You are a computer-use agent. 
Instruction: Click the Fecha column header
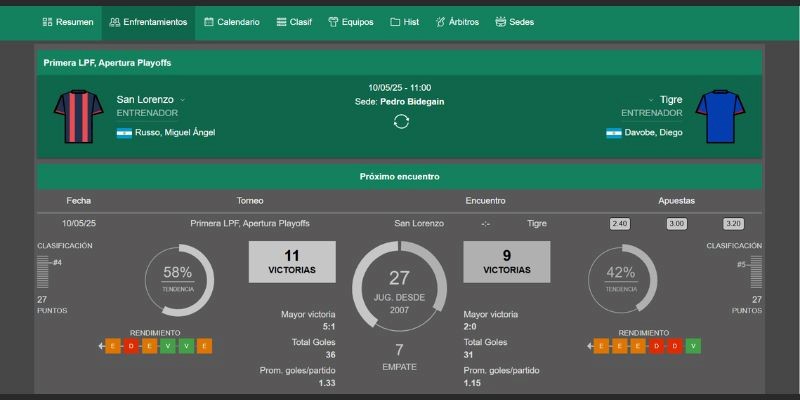(x=79, y=201)
